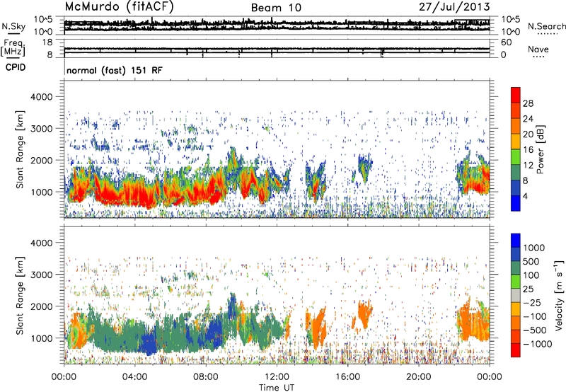This screenshot has height=392, width=566.
Task: Click the 3000 tick of power plot
Action: 42,129
